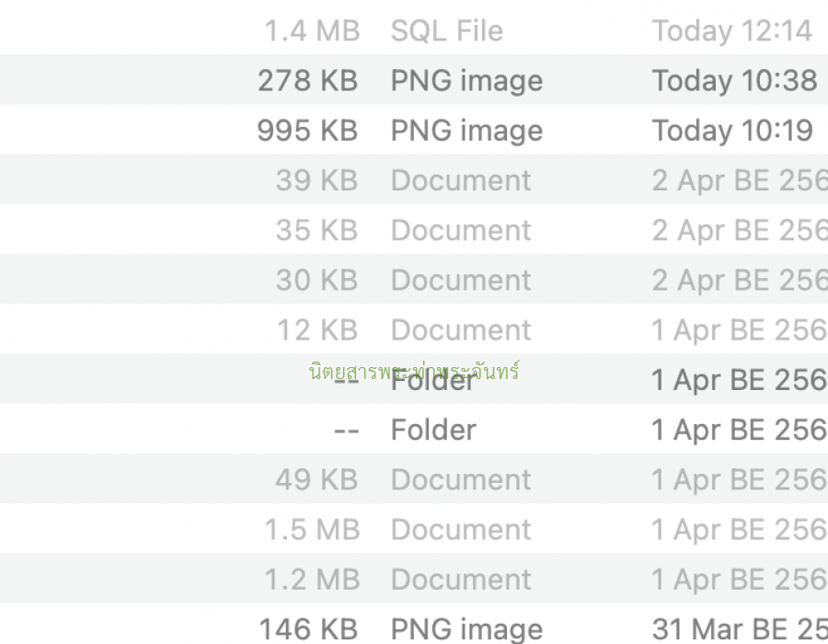Click the Folder row with green Thai text
This screenshot has width=828, height=644.
click(x=414, y=379)
